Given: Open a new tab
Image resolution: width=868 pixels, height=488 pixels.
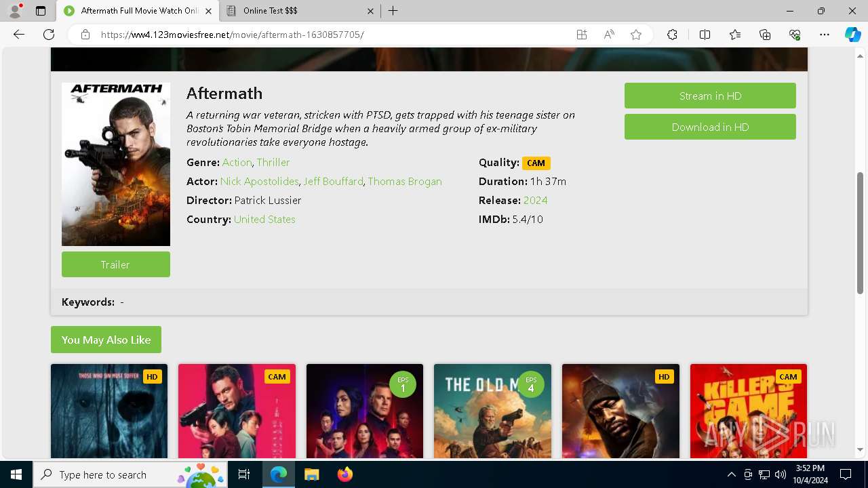Looking at the screenshot, I should point(393,11).
